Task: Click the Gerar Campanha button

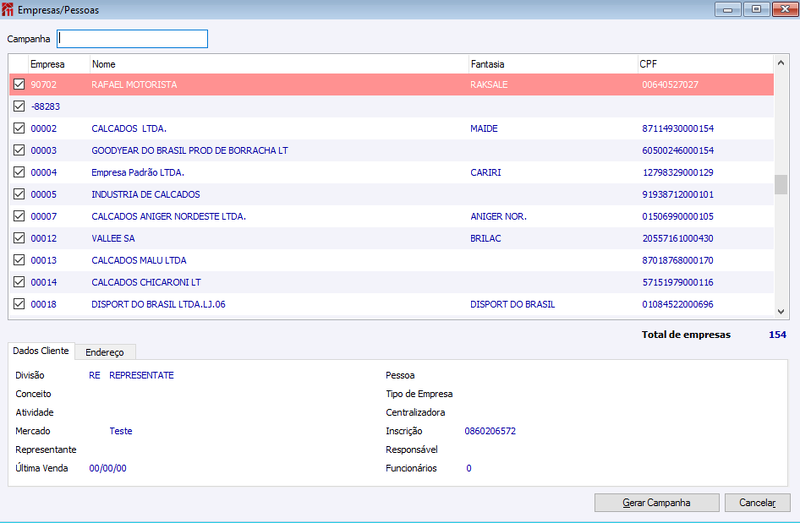Action: (x=657, y=503)
